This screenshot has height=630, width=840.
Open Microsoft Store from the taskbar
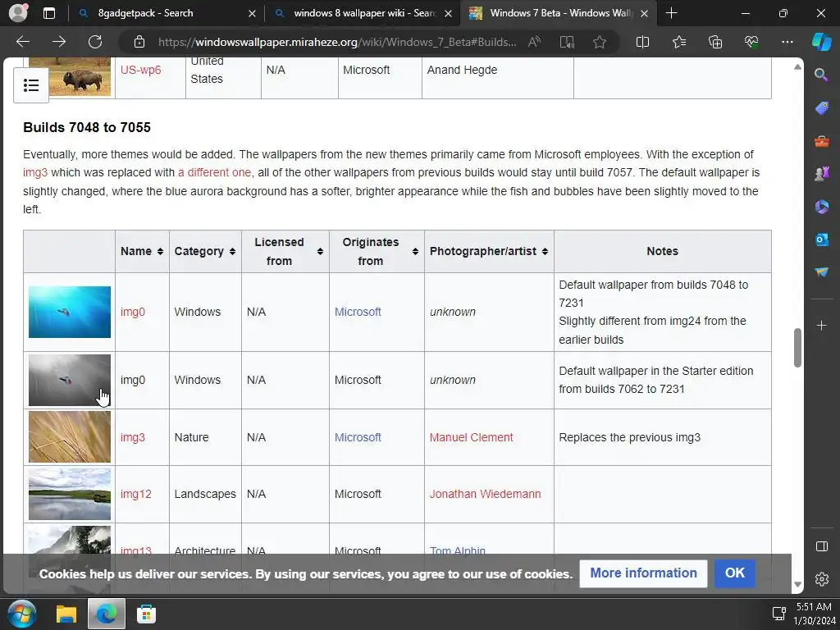146,614
